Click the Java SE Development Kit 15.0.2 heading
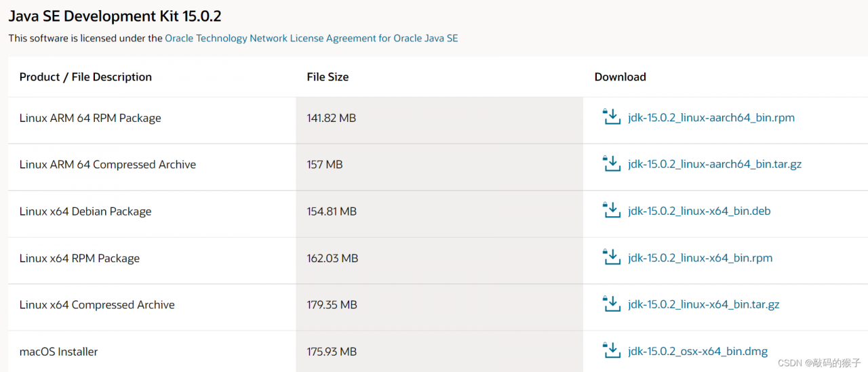This screenshot has height=372, width=868. pos(115,16)
